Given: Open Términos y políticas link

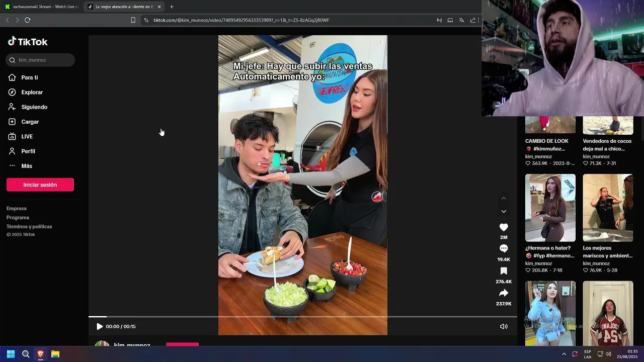Looking at the screenshot, I should pos(29,226).
